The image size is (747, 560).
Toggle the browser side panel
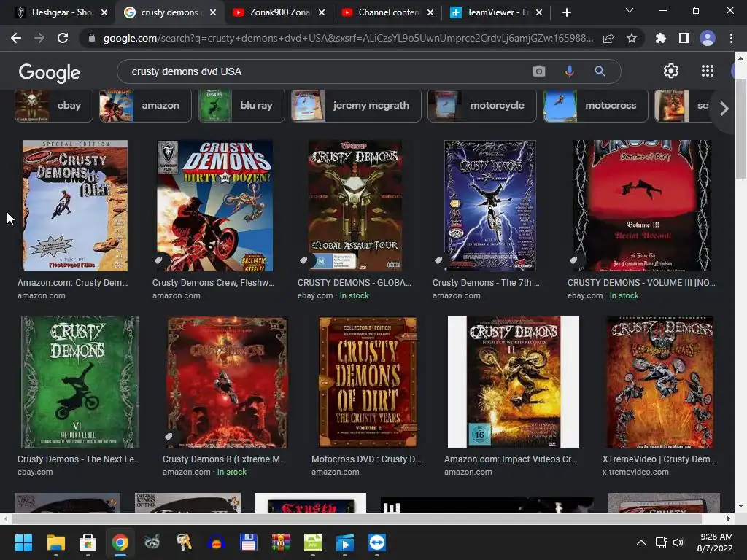tap(684, 38)
